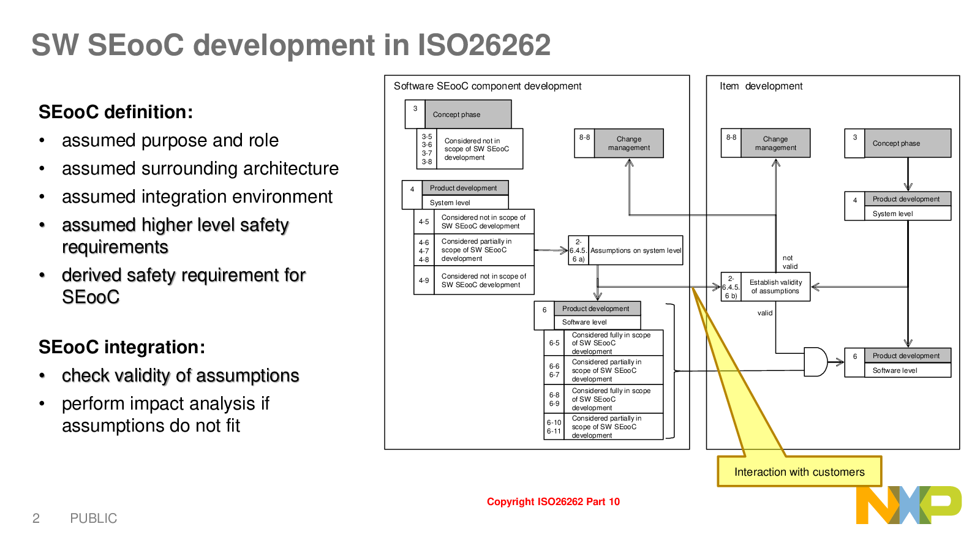Click 'Considered not in scope' box labeled 3-5 to 3-8

[470, 149]
